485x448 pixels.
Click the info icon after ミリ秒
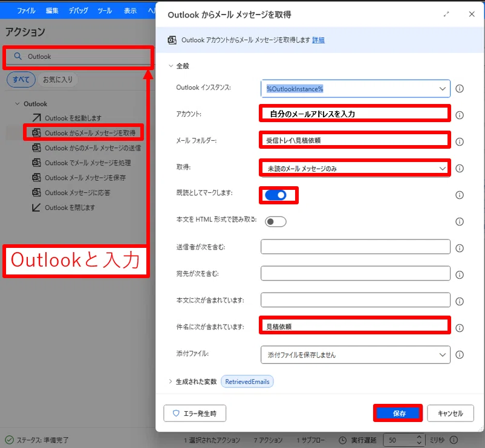454,440
